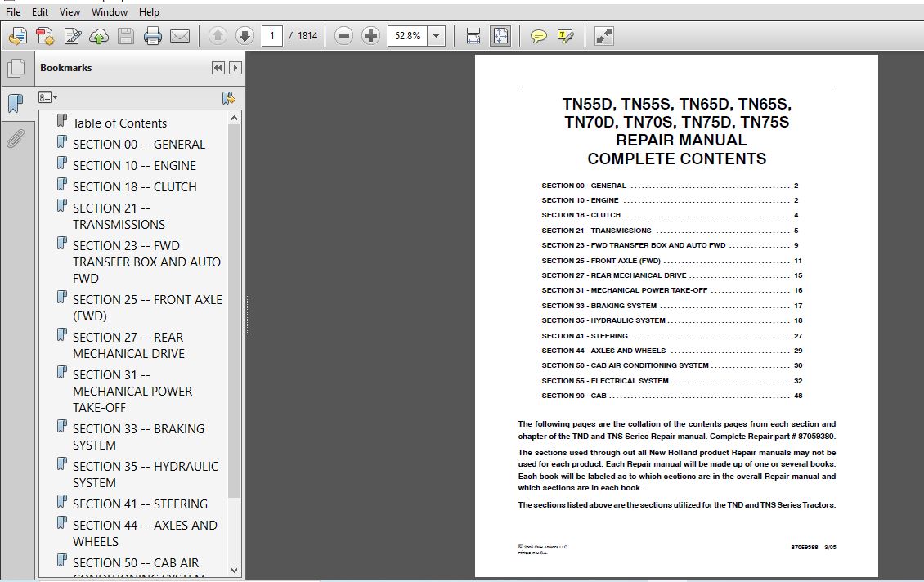Click the Combine Files toolbar icon
The height and width of the screenshot is (582, 924).
click(45, 36)
